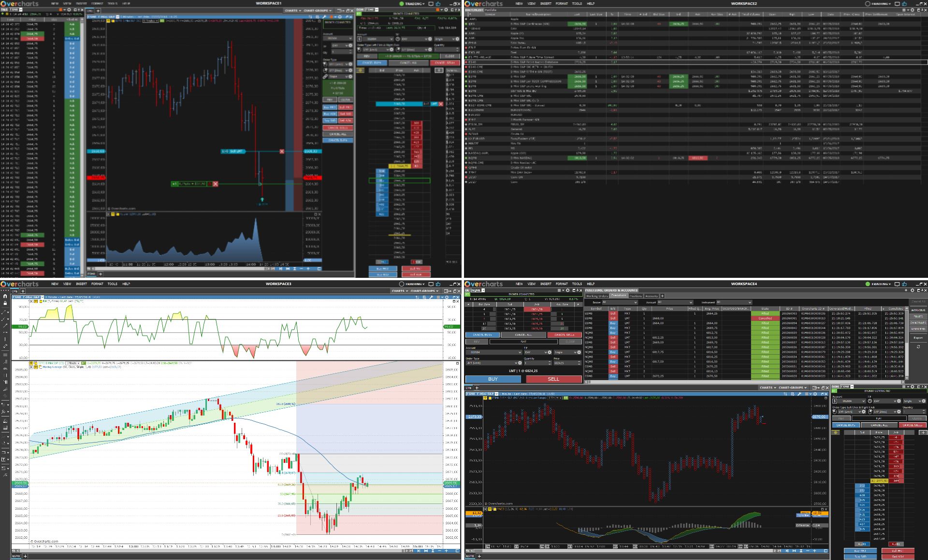Click the large blue BUY button
This screenshot has height=560, width=928.
(493, 379)
